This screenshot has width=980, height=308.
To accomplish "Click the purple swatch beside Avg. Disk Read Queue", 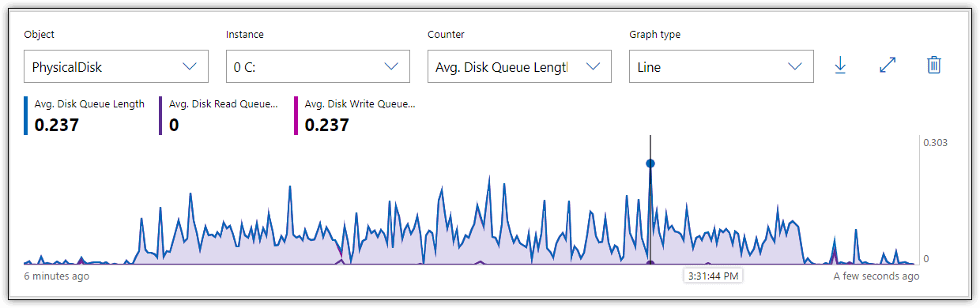I will pos(160,115).
